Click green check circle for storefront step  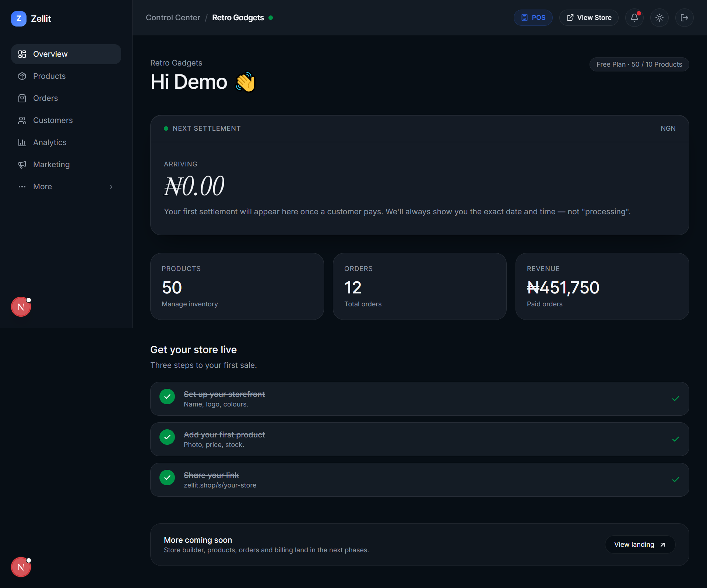[x=167, y=397]
